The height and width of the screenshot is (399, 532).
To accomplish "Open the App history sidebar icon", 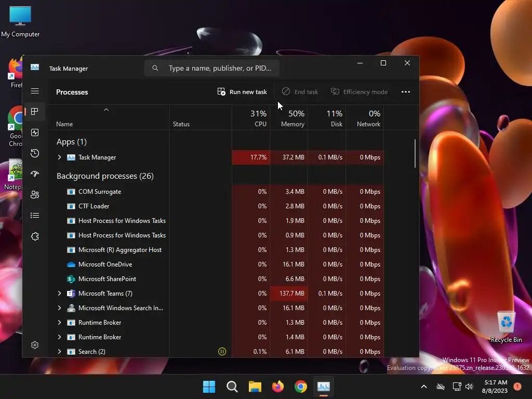I will tap(35, 153).
